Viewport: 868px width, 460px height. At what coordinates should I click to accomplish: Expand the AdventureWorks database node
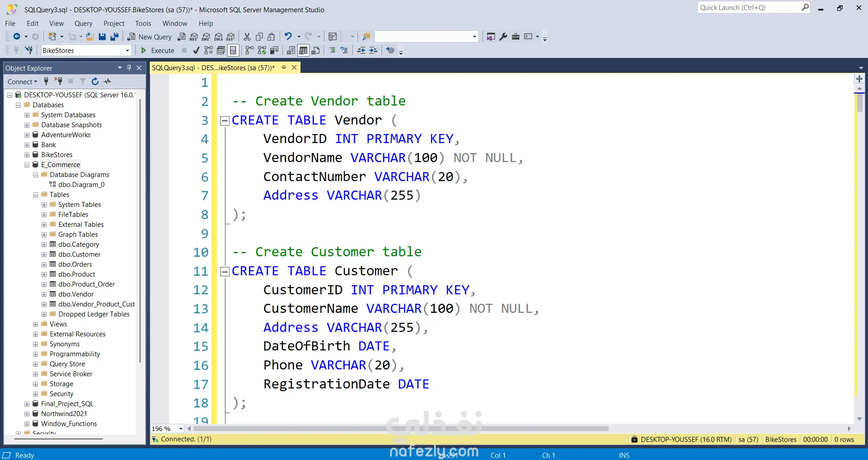tap(27, 135)
